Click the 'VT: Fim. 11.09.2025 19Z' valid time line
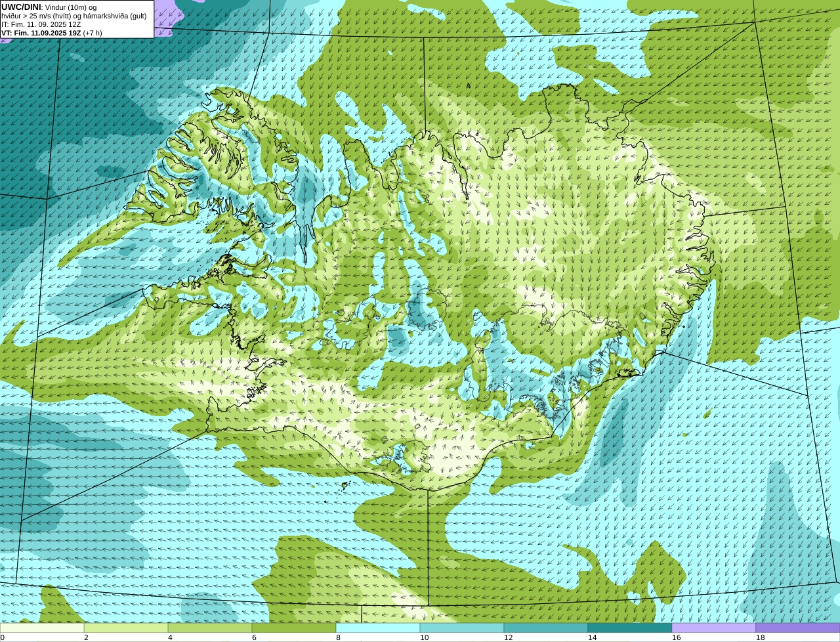Viewport: 840px width, 642px height. [52, 33]
